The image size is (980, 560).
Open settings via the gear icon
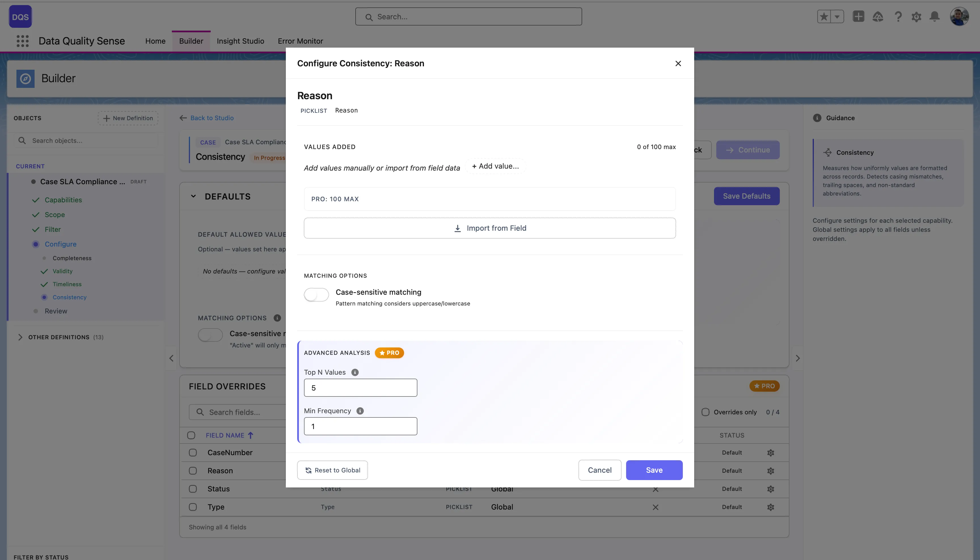916,16
